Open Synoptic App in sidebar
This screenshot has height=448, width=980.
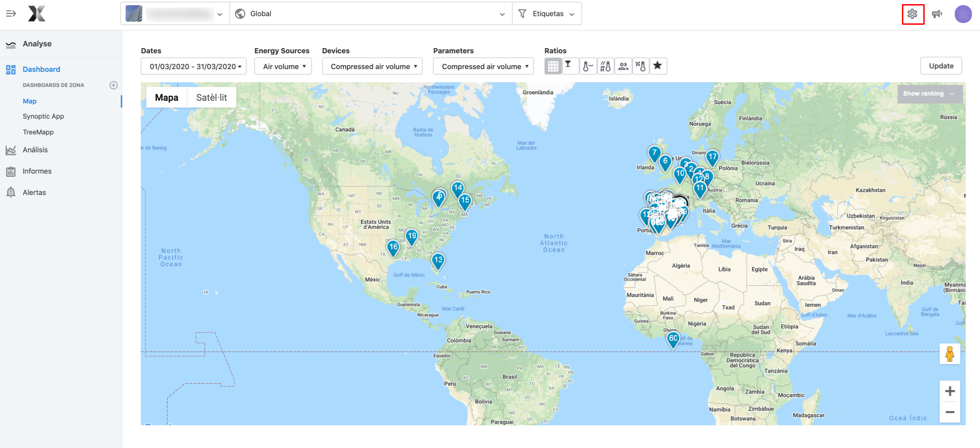43,117
